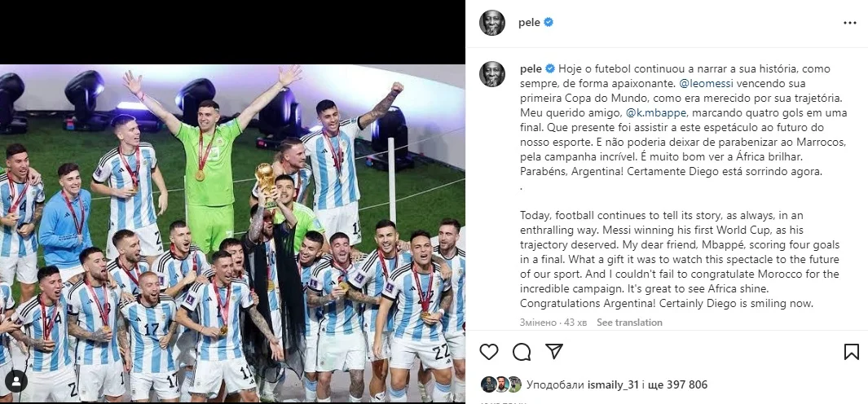Open pele username in the post header
The height and width of the screenshot is (404, 868).
coord(529,23)
